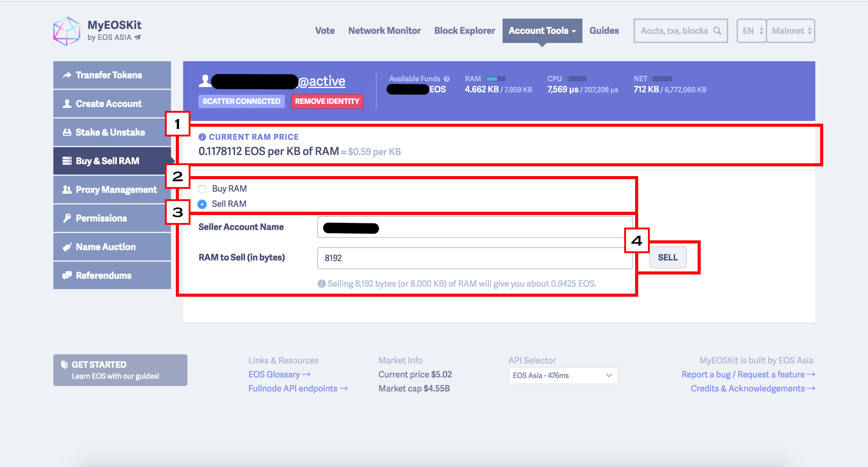The image size is (868, 467).
Task: Click the MyEOSKit polyhedron logo
Action: pos(67,31)
